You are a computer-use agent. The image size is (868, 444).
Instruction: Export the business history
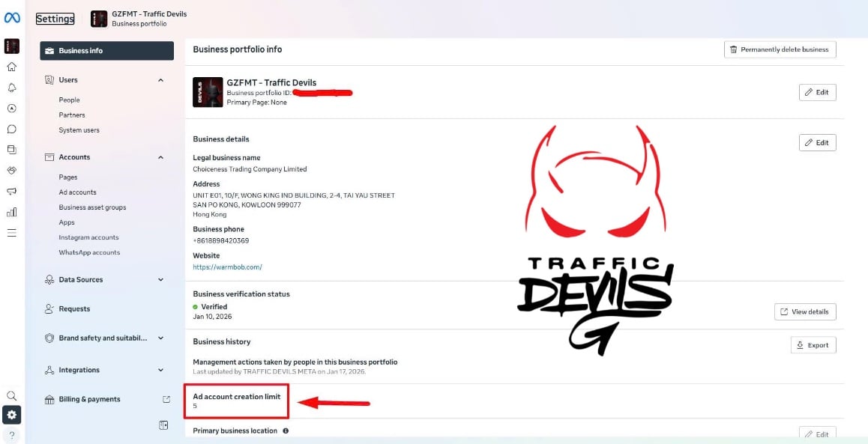click(x=813, y=345)
